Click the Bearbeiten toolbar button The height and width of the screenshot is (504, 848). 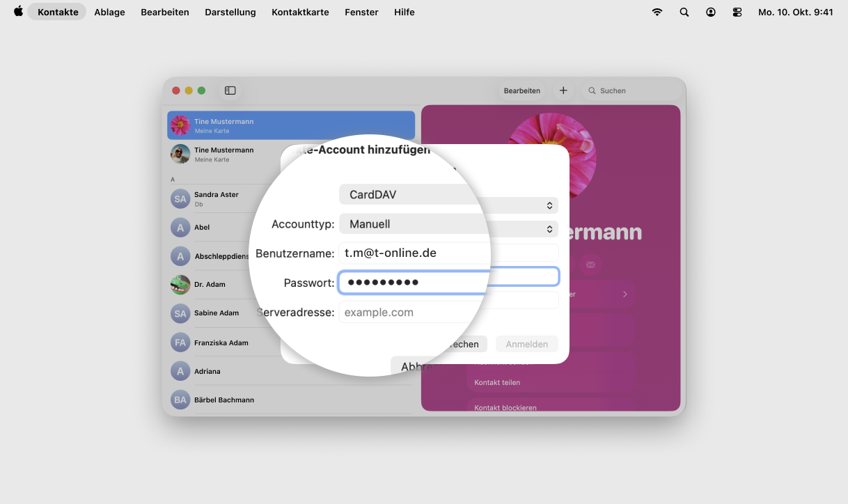click(521, 90)
